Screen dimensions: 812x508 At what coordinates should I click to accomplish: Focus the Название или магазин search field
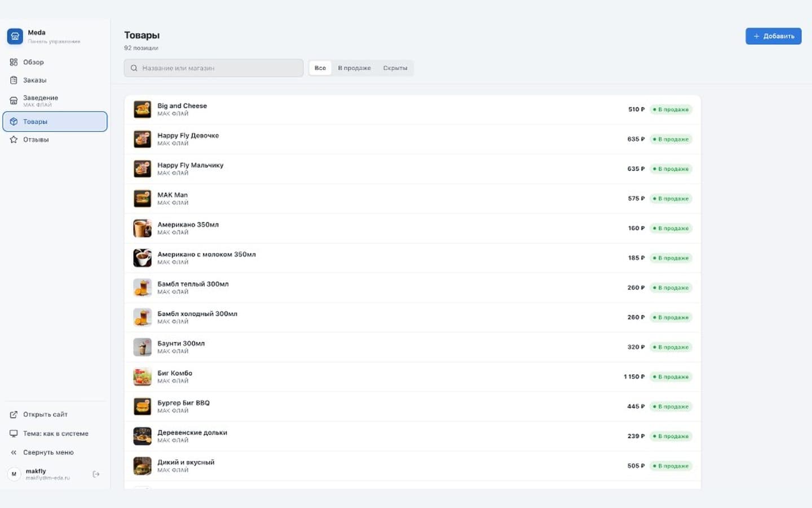click(214, 68)
